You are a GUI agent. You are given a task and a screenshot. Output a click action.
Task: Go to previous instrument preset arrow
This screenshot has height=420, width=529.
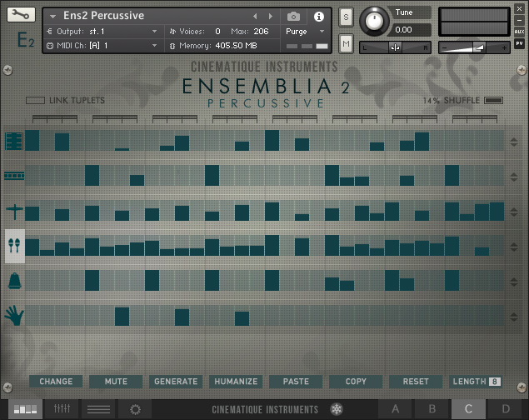(255, 16)
